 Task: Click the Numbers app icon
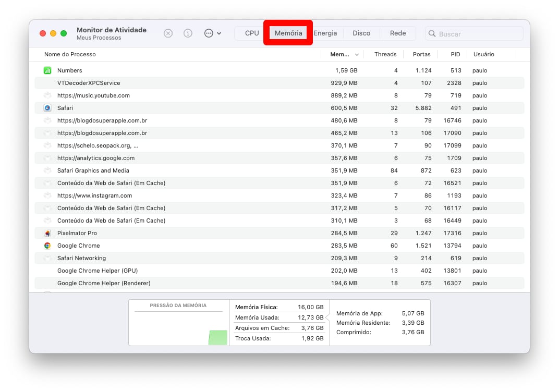tap(47, 70)
